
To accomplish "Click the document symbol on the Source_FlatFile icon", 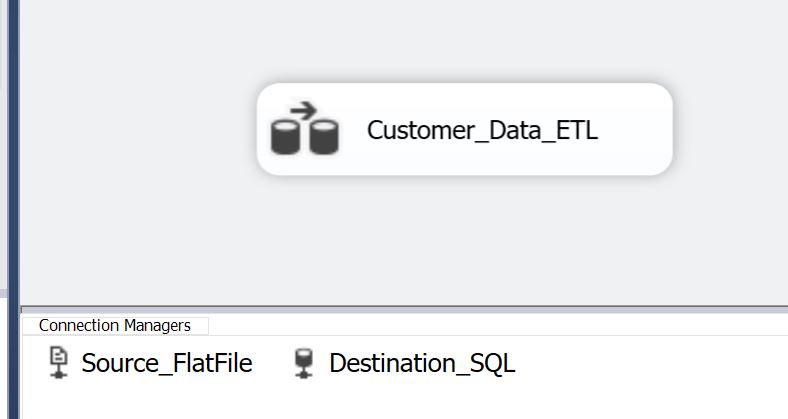I will [59, 356].
